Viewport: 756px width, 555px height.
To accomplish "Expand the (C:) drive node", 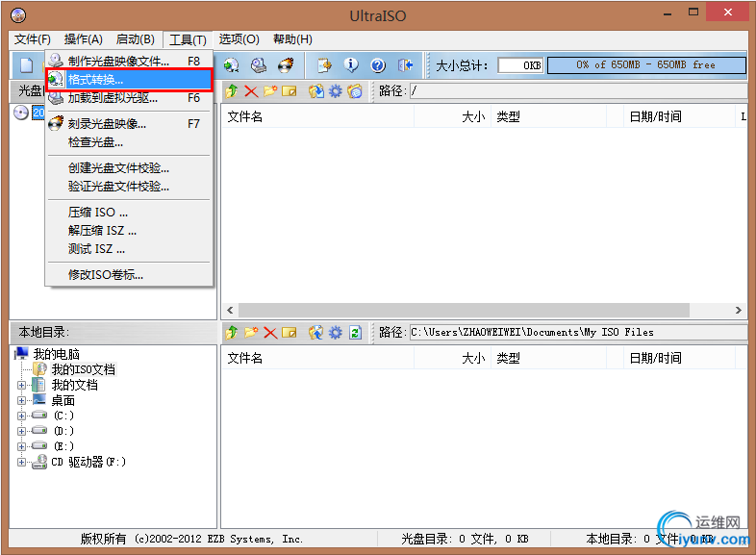I will (x=21, y=416).
